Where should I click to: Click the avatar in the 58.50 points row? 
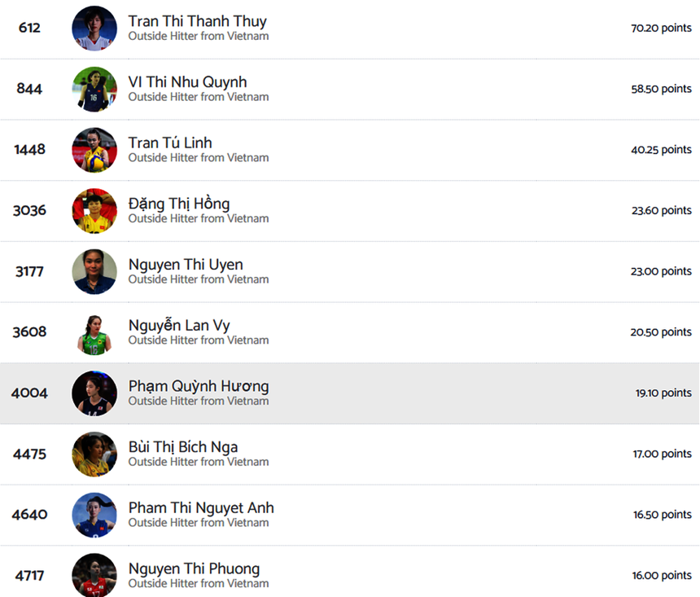coord(94,89)
